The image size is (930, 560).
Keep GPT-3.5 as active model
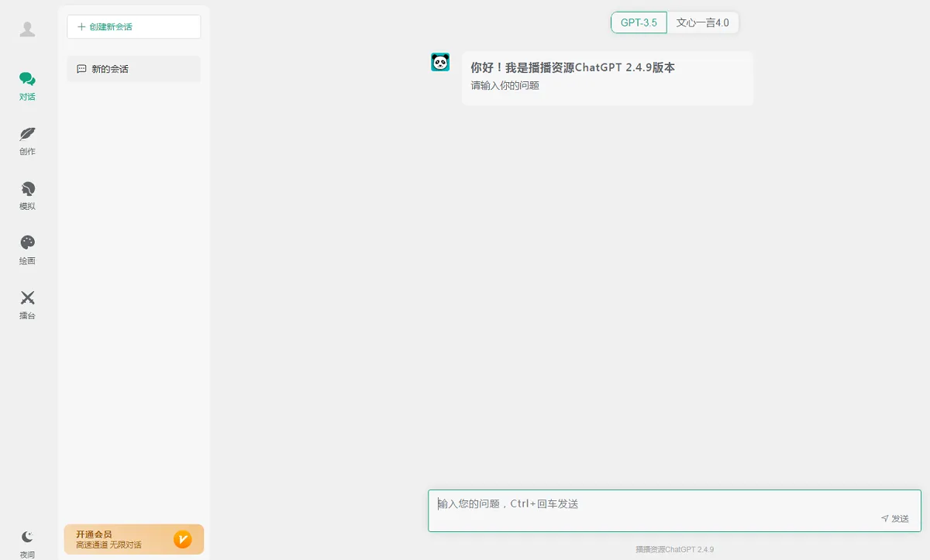[639, 22]
